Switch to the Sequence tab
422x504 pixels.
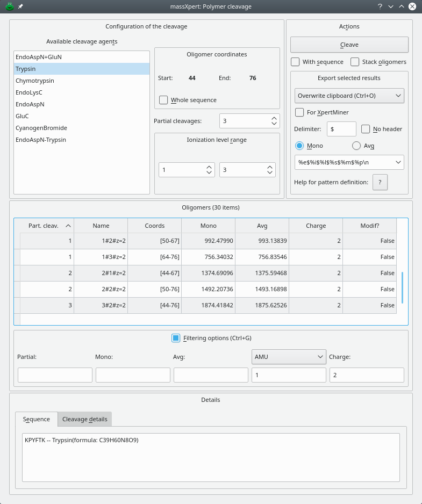[37, 419]
